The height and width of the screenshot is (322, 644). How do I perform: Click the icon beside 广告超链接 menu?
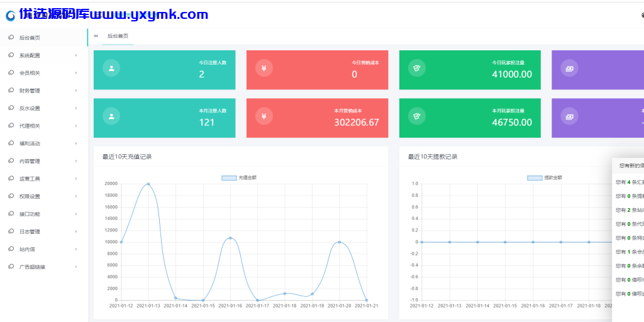(11, 267)
